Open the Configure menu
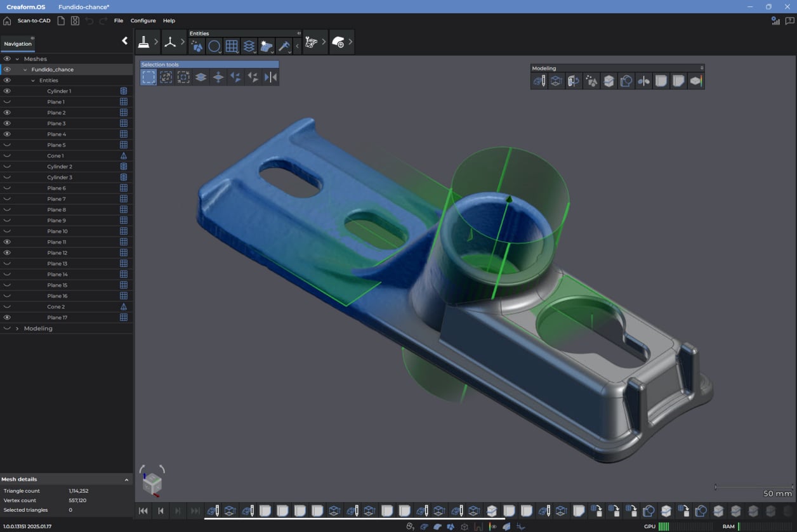The width and height of the screenshot is (797, 532). coord(143,21)
